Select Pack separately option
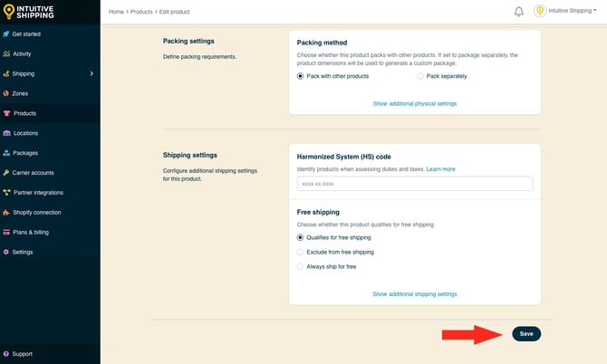 [421, 76]
